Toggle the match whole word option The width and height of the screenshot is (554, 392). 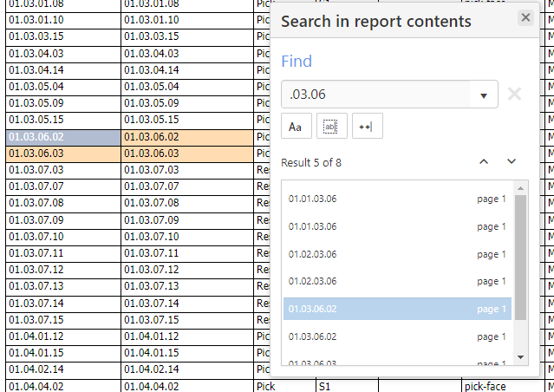[x=331, y=127]
